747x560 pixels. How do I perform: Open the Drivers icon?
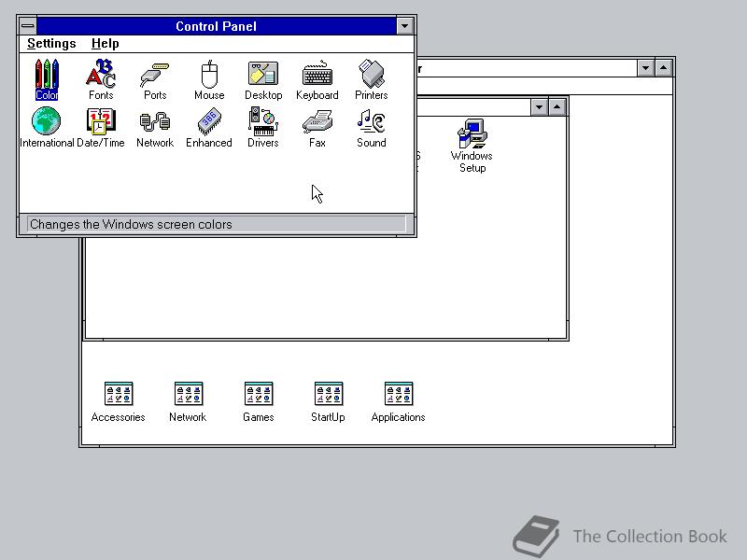coord(263,127)
